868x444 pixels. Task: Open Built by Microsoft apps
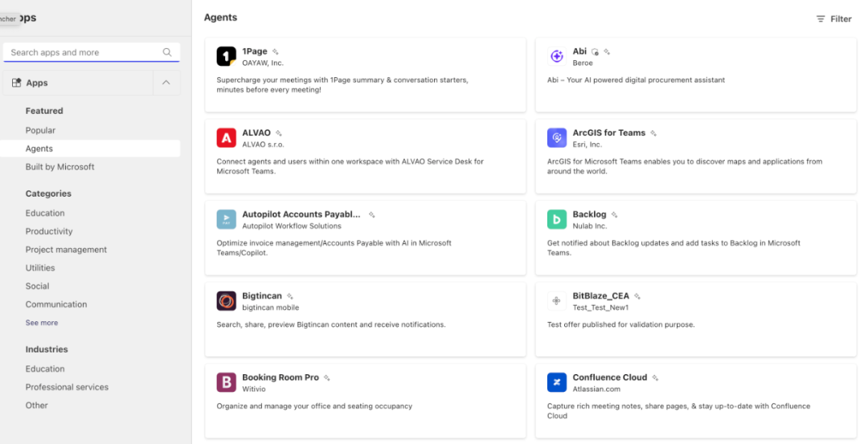point(59,166)
